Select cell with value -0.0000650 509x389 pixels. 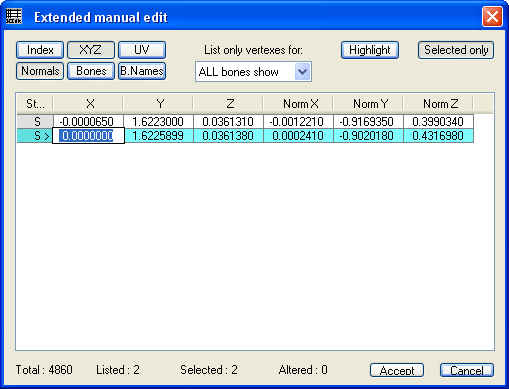pyautogui.click(x=88, y=121)
